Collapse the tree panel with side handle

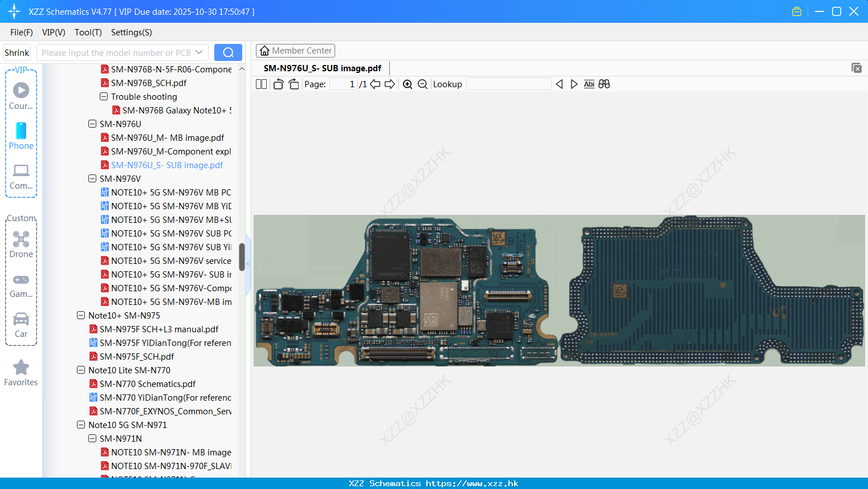(x=248, y=264)
